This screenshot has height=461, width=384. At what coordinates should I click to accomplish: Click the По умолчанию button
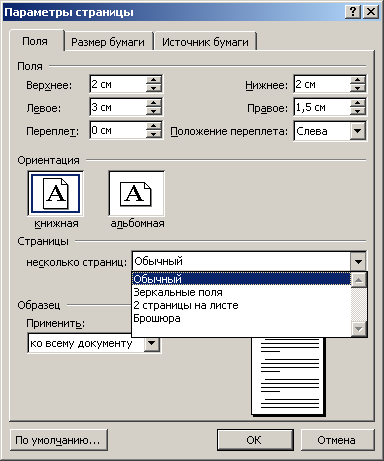point(58,440)
